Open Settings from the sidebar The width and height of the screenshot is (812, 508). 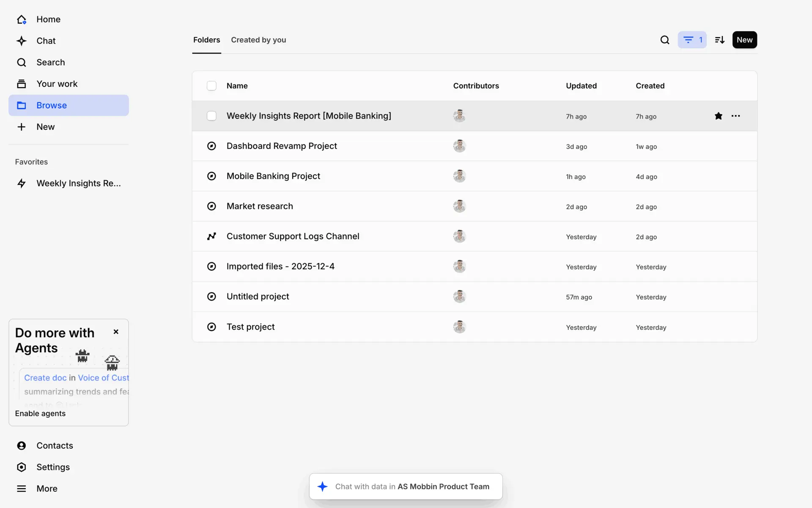tap(53, 467)
